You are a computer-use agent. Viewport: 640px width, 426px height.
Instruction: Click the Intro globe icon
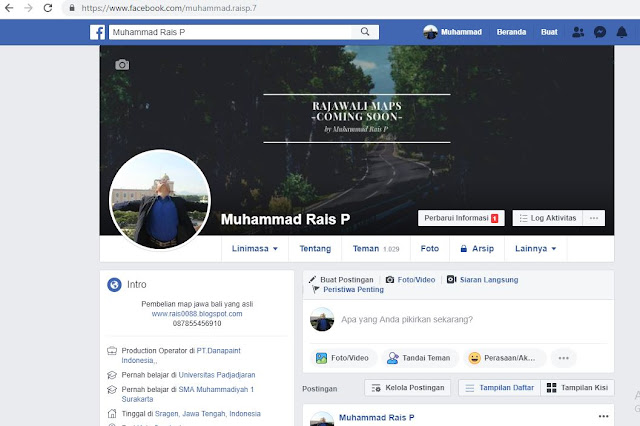point(114,284)
